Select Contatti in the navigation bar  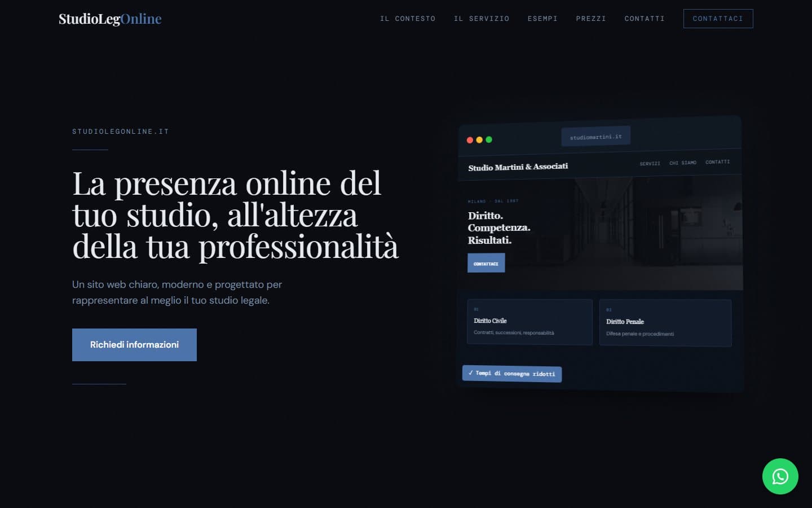point(645,19)
